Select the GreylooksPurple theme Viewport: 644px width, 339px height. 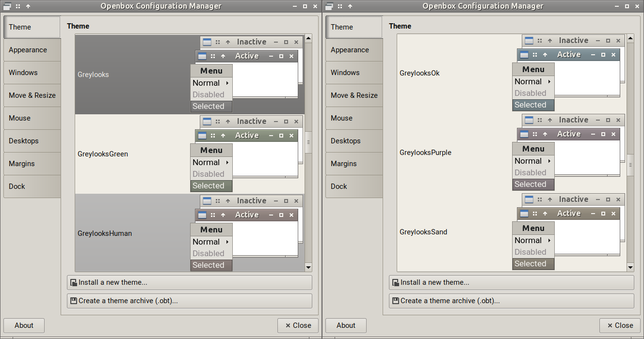click(x=512, y=153)
